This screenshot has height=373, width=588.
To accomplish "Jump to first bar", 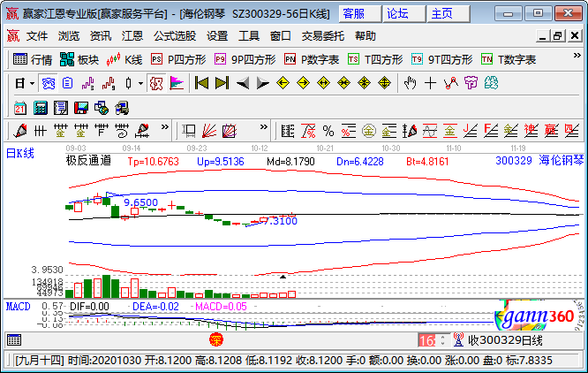I will click(x=201, y=83).
